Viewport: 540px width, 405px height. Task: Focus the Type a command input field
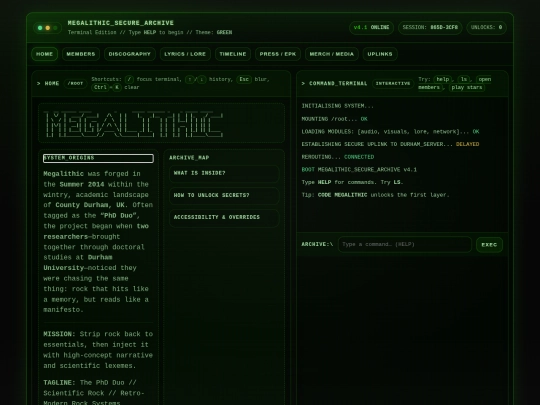pyautogui.click(x=405, y=245)
